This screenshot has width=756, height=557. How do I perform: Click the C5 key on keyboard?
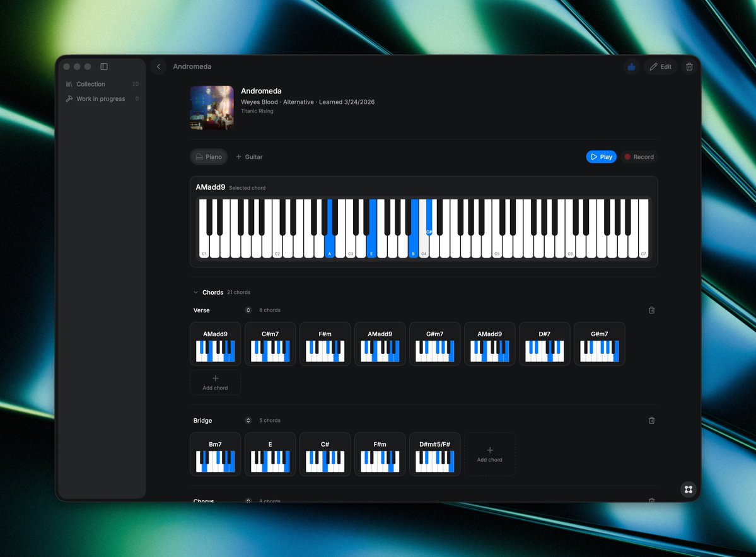497,247
